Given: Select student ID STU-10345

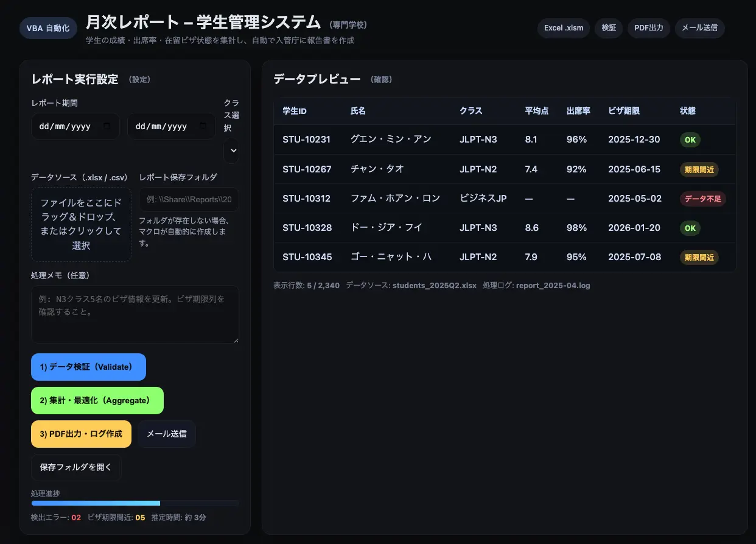Looking at the screenshot, I should click(307, 256).
